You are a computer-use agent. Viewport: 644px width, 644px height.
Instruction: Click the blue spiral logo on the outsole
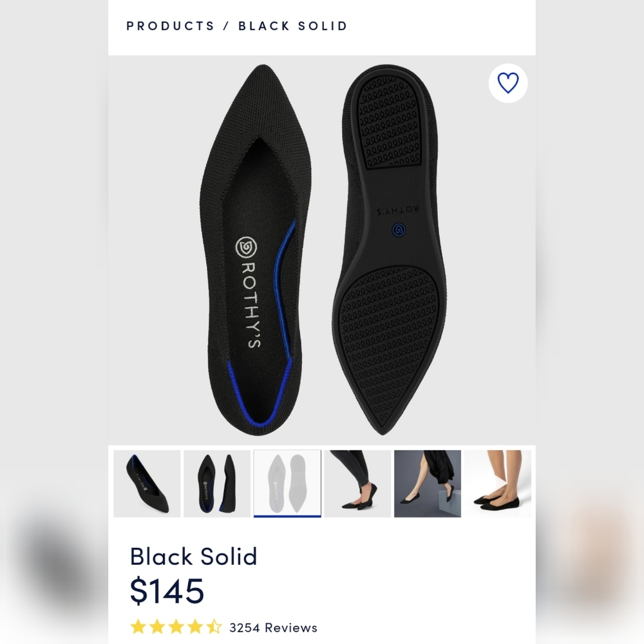click(399, 230)
